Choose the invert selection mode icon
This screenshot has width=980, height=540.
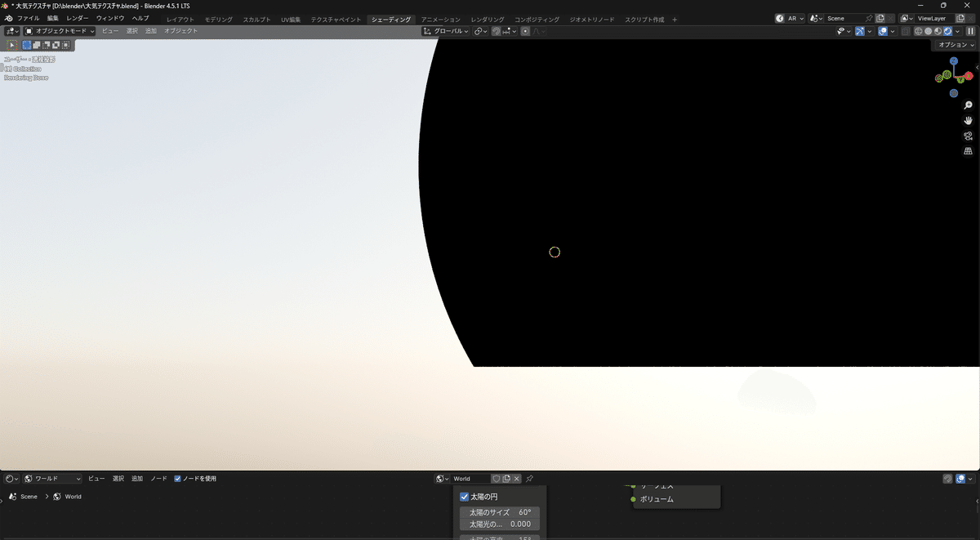coord(56,45)
